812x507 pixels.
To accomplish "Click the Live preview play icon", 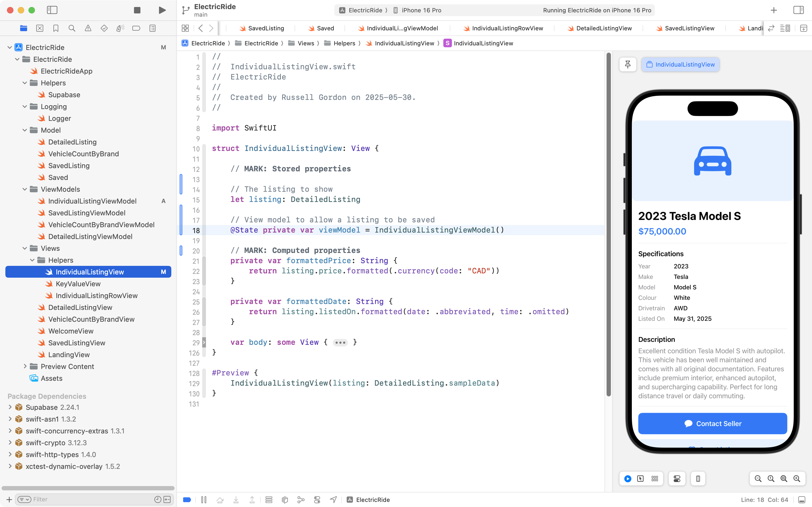I will click(x=628, y=479).
